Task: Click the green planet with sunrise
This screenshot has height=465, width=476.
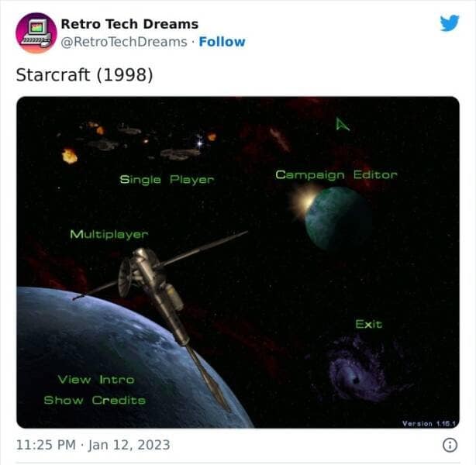Action: tap(333, 217)
